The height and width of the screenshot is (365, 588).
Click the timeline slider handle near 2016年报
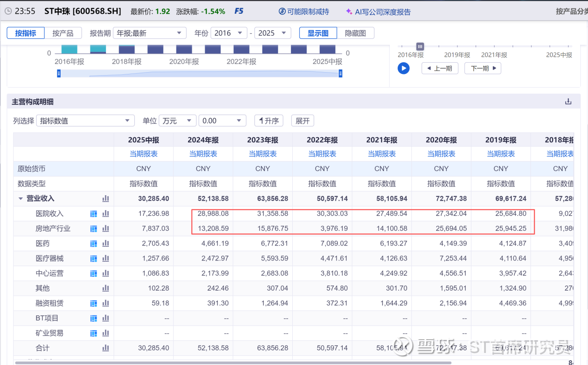(x=420, y=46)
